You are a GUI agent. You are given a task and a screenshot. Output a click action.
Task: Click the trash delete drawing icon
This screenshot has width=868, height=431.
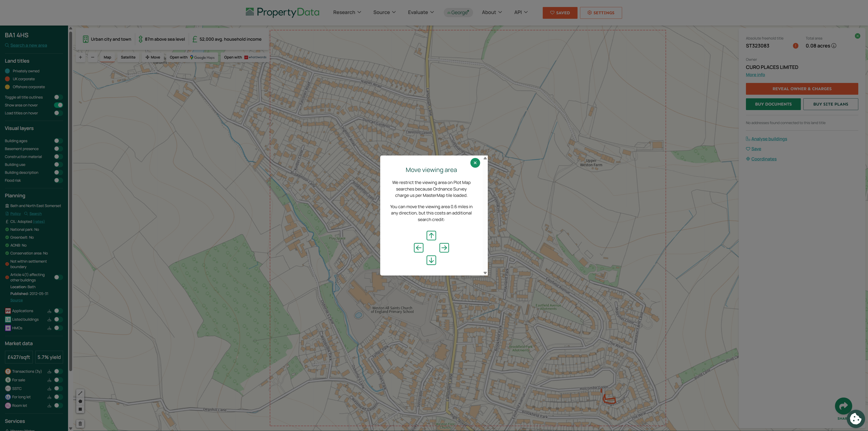coord(80,424)
